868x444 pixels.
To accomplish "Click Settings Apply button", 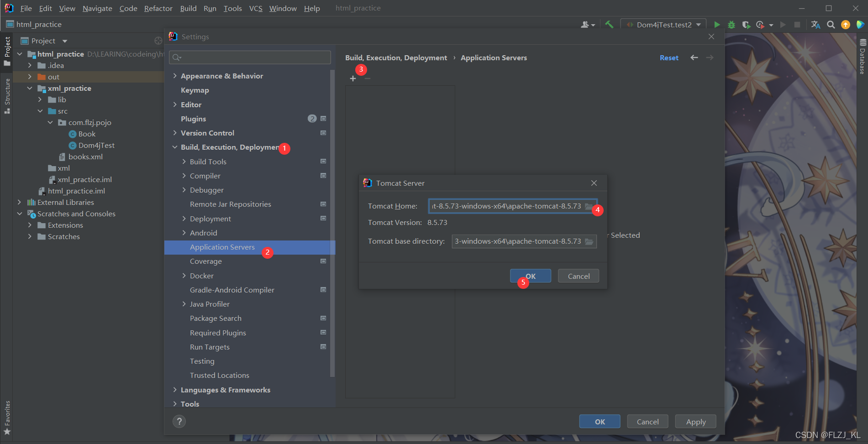I will point(695,422).
